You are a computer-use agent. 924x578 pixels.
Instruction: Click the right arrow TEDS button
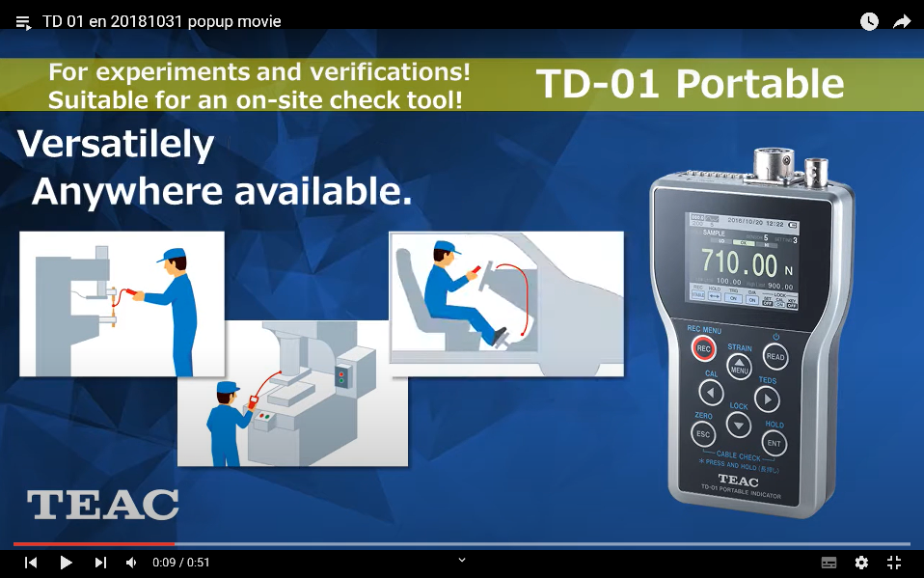click(767, 399)
